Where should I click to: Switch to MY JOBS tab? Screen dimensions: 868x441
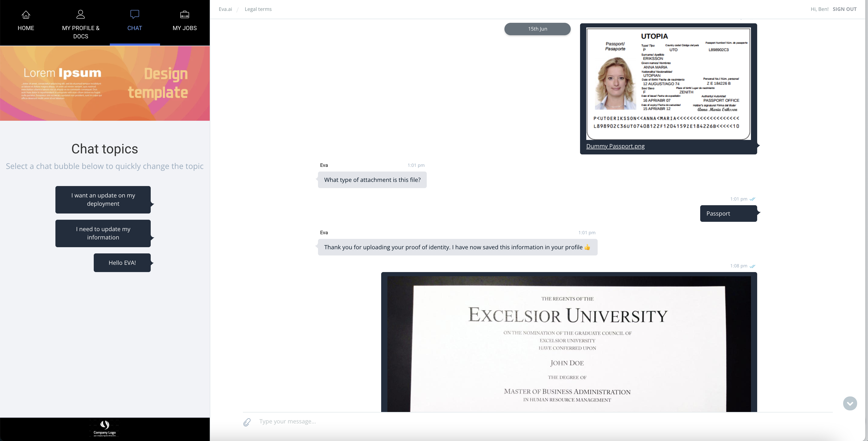pyautogui.click(x=185, y=28)
